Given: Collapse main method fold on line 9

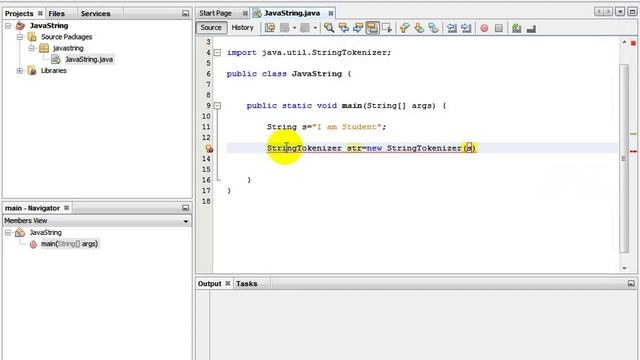Looking at the screenshot, I should coord(218,106).
